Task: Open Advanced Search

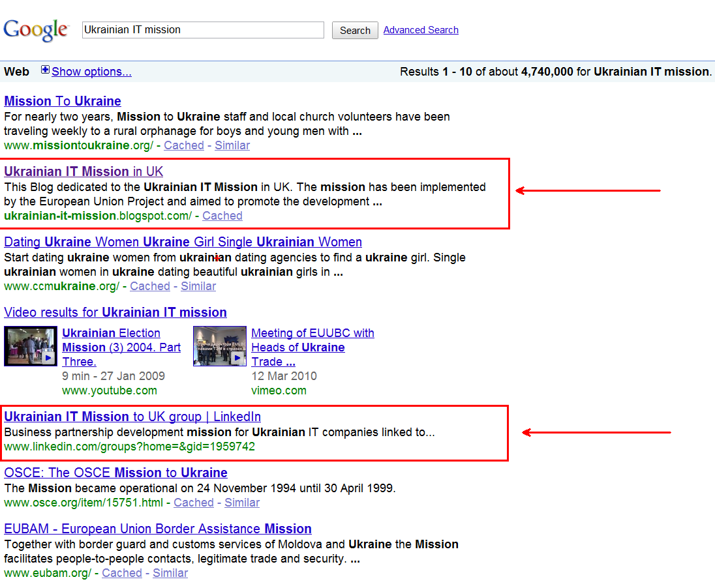Action: (420, 30)
